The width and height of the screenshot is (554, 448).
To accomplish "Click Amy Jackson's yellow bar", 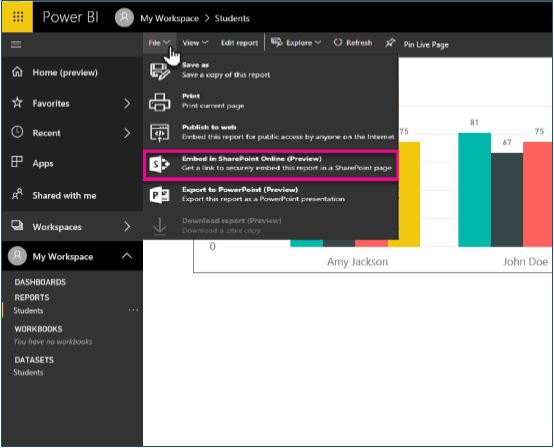I will coord(409,194).
